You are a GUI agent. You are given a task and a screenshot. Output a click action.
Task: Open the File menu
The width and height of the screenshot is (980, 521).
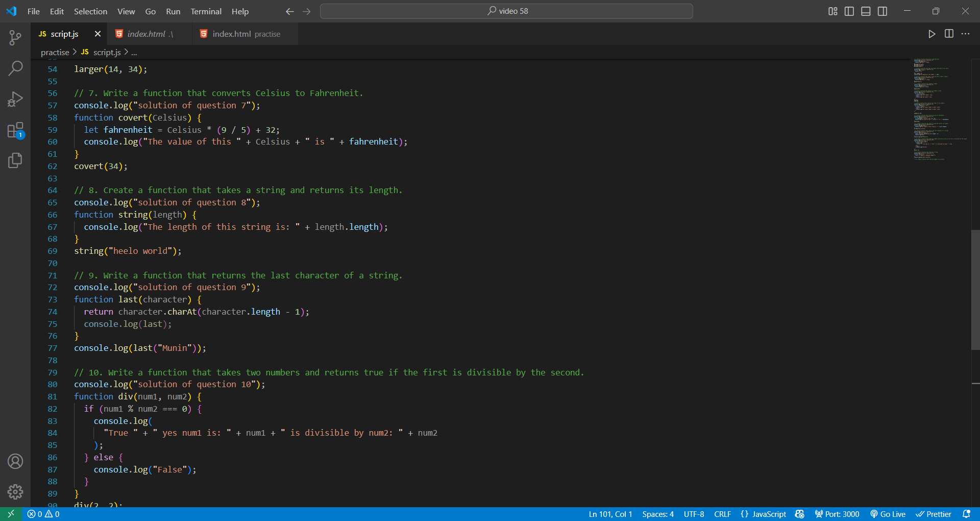33,11
